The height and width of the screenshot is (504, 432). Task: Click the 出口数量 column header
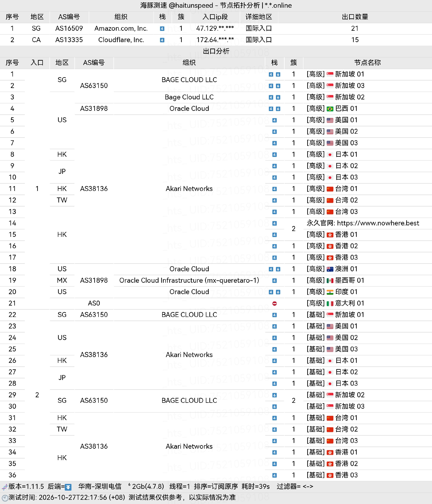[355, 17]
